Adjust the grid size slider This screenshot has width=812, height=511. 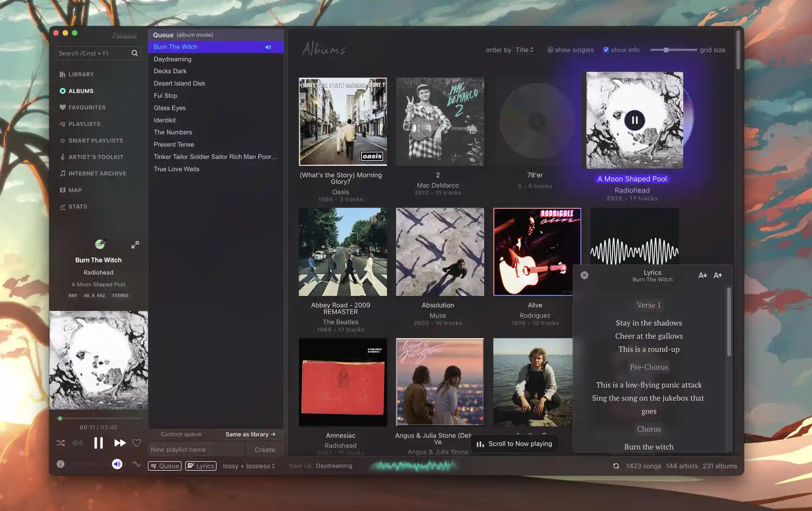[673, 50]
